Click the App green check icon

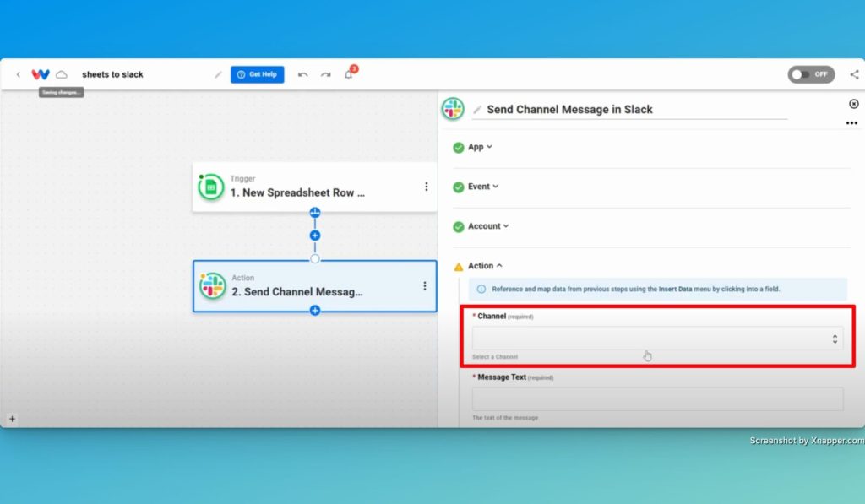pos(458,147)
